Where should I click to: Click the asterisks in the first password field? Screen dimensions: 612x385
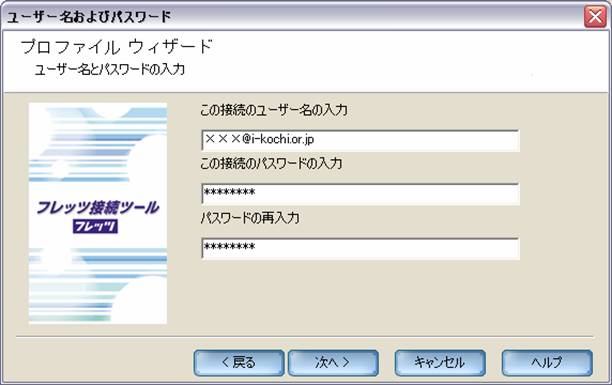[x=230, y=192]
